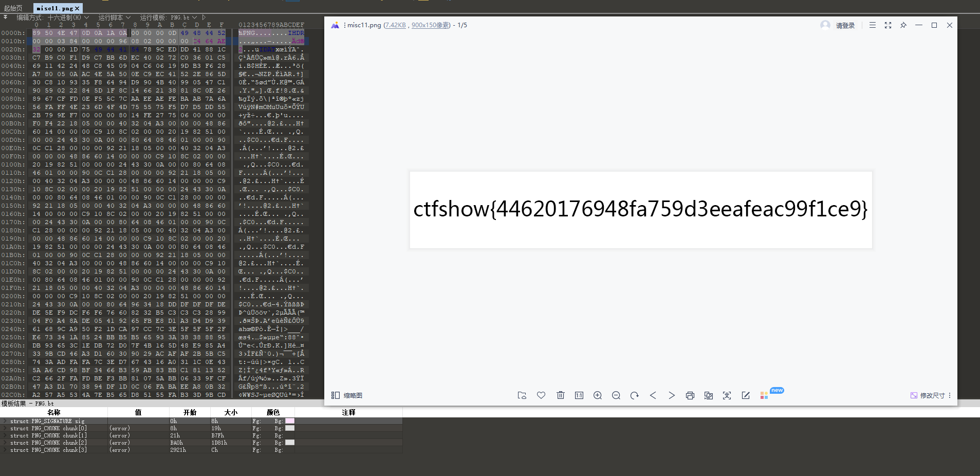Screen dimensions: 980x476
Task: Zoom into the image with the magnifier plus icon
Action: tap(598, 395)
